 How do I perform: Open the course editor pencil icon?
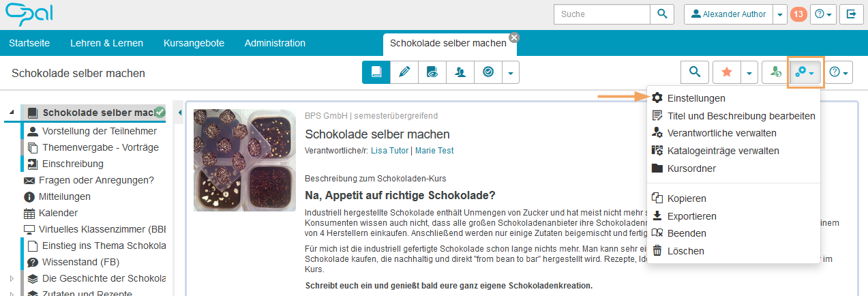(x=404, y=72)
